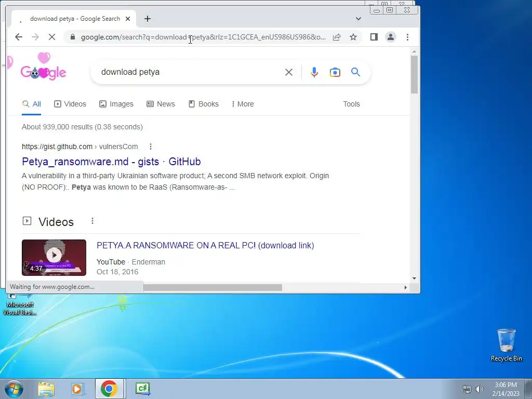The height and width of the screenshot is (399, 532).
Task: Click the network icon in system tray
Action: (x=467, y=389)
